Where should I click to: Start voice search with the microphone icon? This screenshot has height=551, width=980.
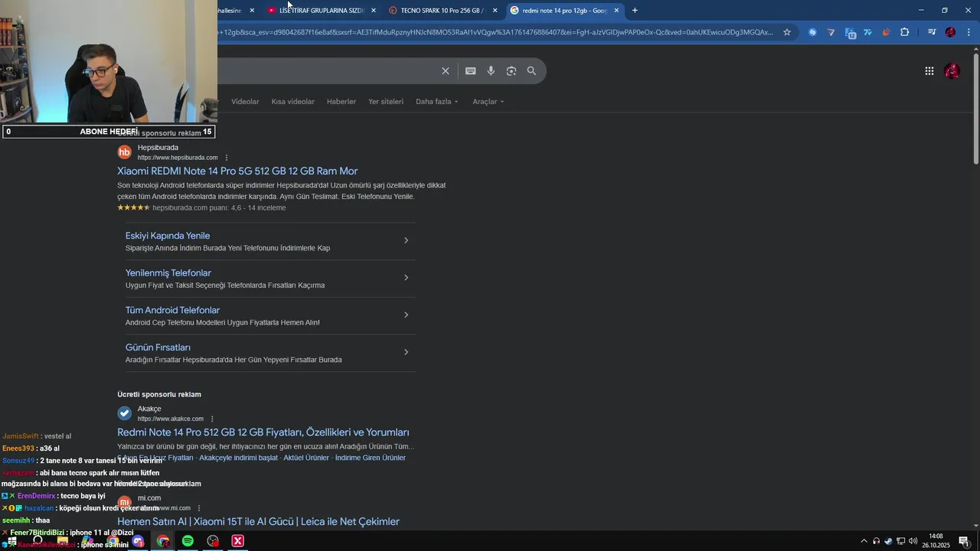[x=491, y=71]
